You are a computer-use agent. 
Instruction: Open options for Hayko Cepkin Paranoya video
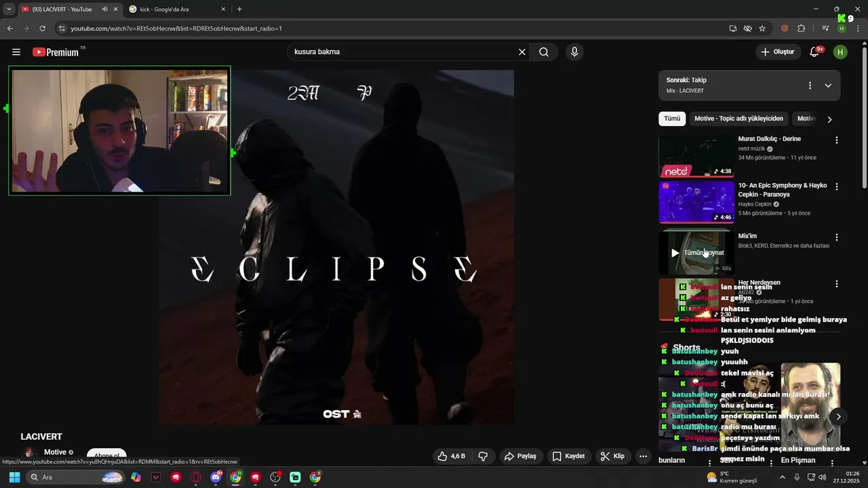tap(837, 186)
